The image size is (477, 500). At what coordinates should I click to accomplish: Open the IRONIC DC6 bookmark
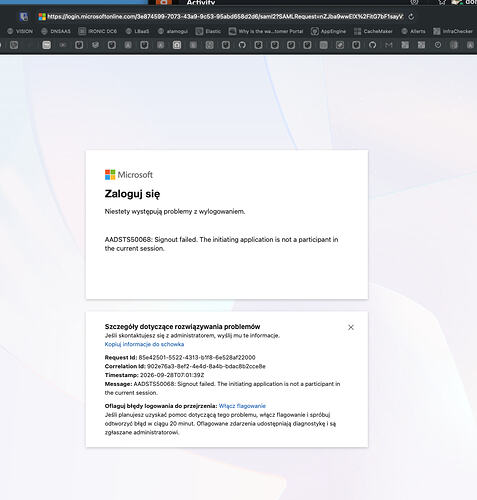click(98, 31)
